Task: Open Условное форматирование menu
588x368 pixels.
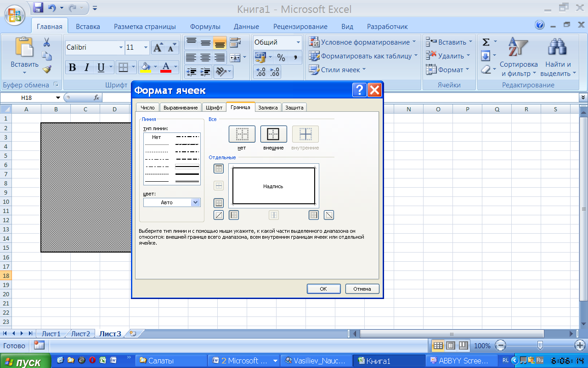Action: (x=362, y=42)
